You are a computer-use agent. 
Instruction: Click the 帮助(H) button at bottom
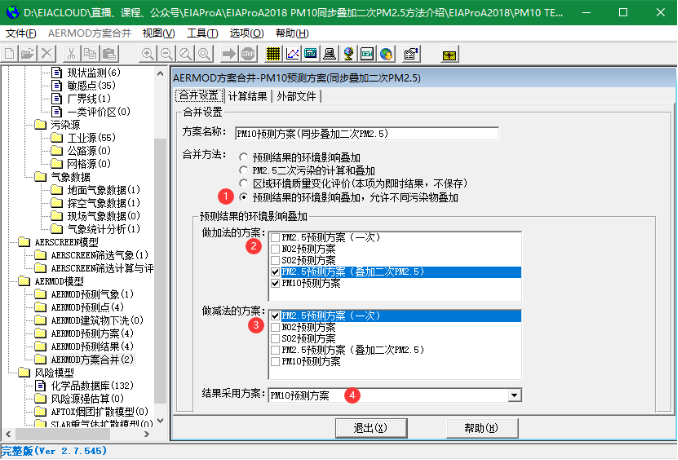tap(482, 428)
